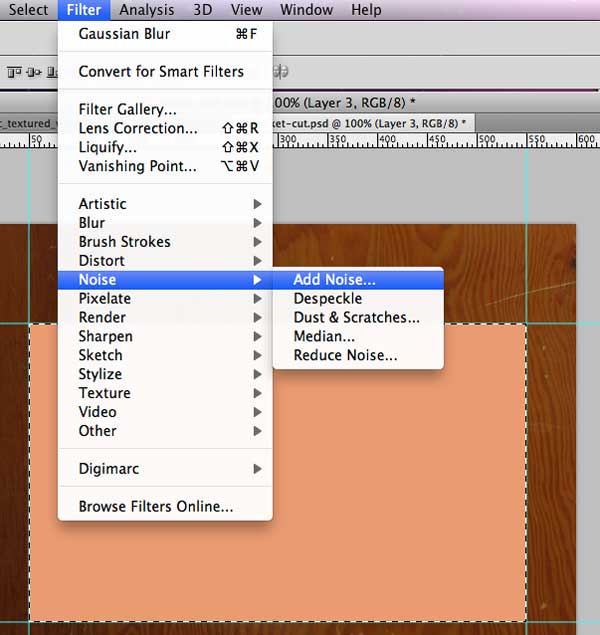This screenshot has height=635, width=600.
Task: Open the Liquify filter
Action: [x=107, y=148]
